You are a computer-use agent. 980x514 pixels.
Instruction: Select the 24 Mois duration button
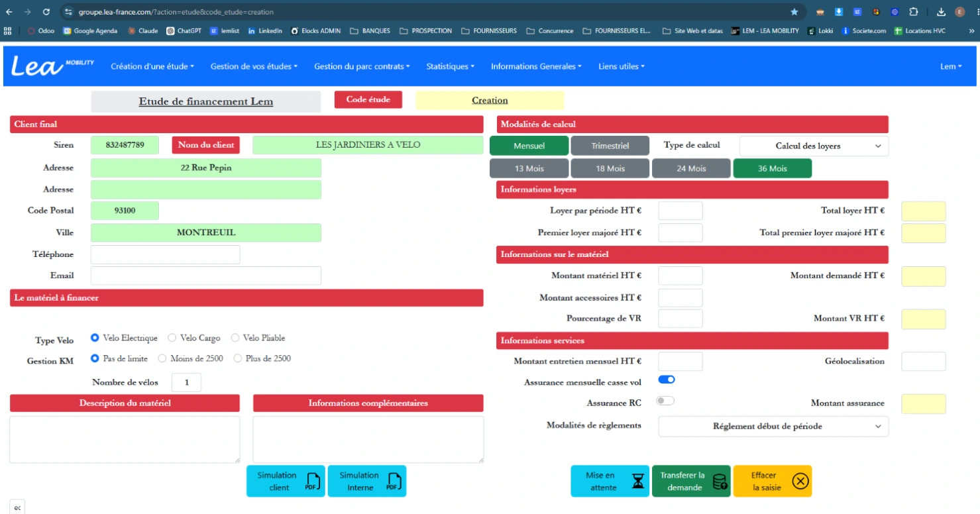(x=691, y=168)
